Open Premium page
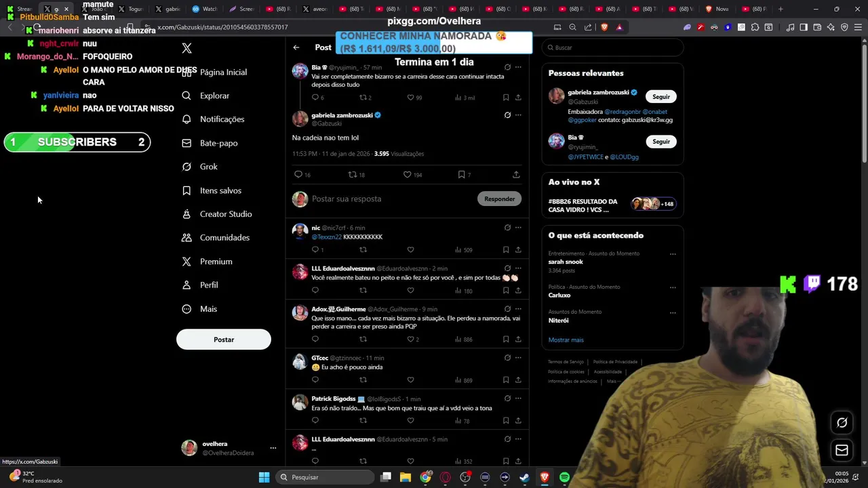This screenshot has height=488, width=868. click(x=208, y=262)
